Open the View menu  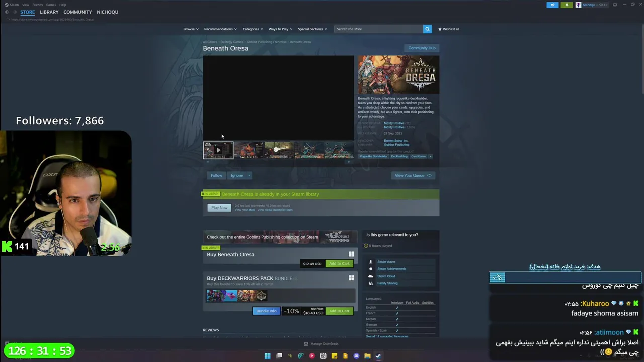pyautogui.click(x=25, y=5)
